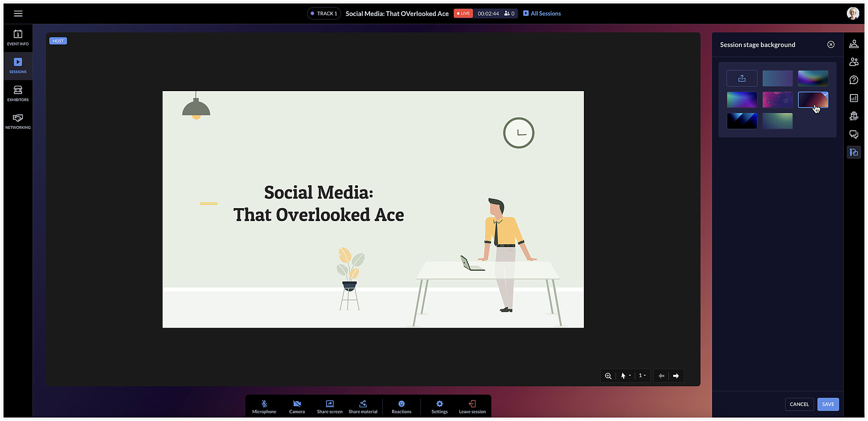Screen dimensions: 868x421
Task: Open stage background panel icon
Action: click(x=854, y=152)
